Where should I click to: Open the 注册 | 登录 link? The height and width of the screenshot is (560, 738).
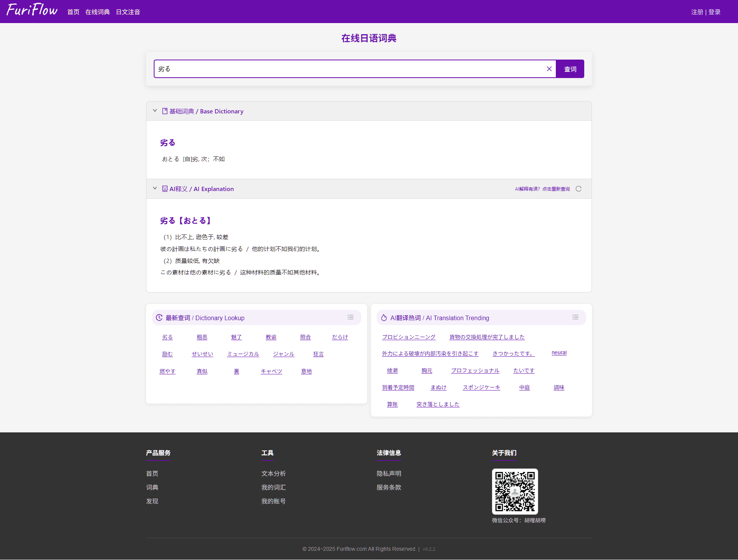coord(706,12)
